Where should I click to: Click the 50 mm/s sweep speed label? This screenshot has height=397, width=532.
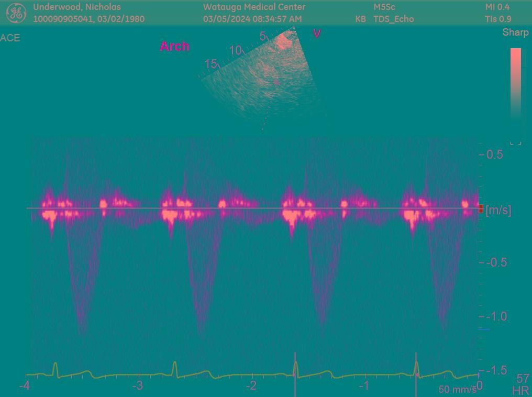point(457,389)
